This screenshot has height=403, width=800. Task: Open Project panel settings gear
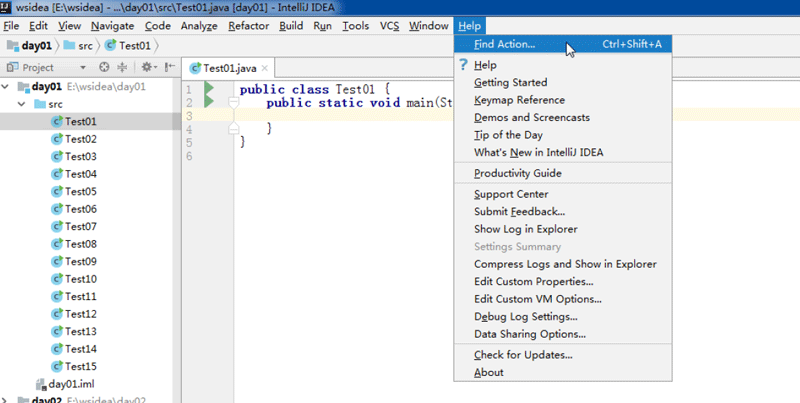(x=147, y=67)
